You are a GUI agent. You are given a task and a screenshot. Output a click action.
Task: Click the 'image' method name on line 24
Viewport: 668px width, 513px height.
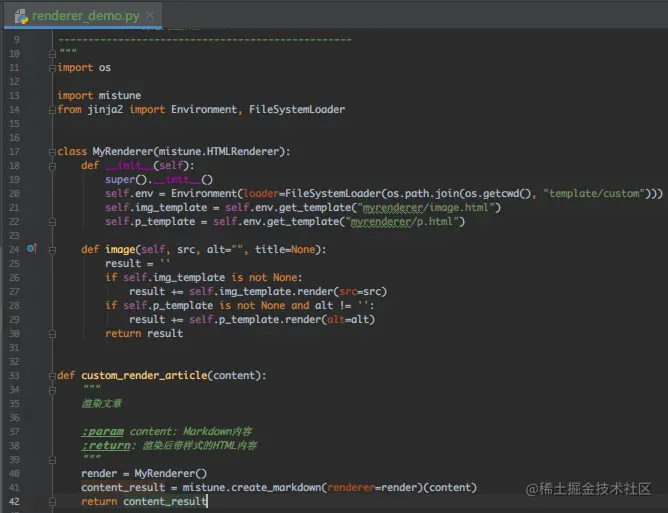(120, 249)
